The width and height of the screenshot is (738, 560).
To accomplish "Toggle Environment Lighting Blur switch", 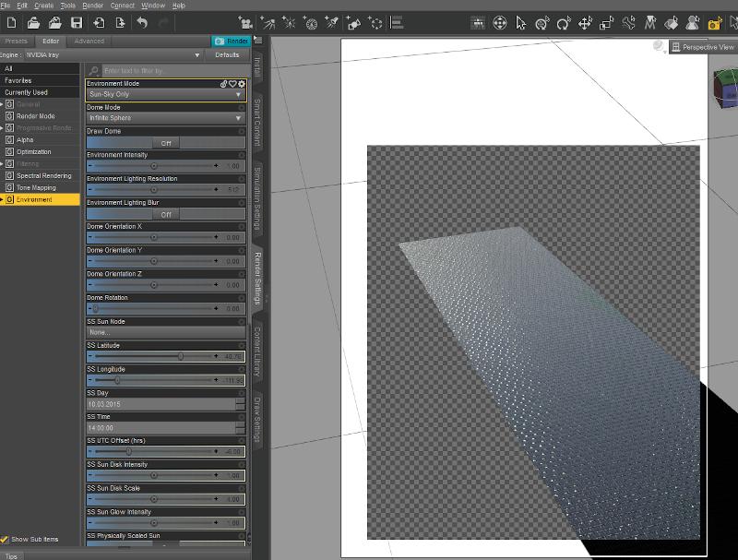I will (x=166, y=215).
